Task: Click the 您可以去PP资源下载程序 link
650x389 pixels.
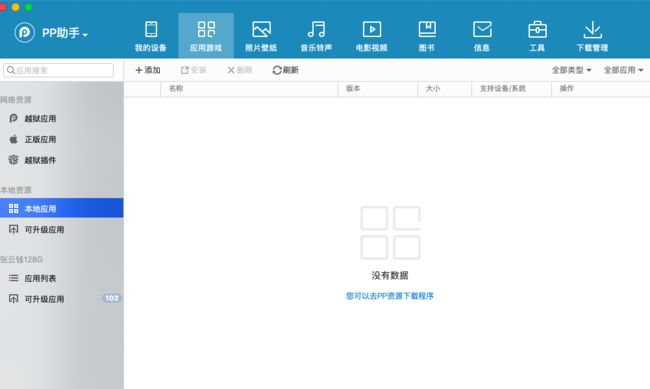Action: (x=390, y=296)
